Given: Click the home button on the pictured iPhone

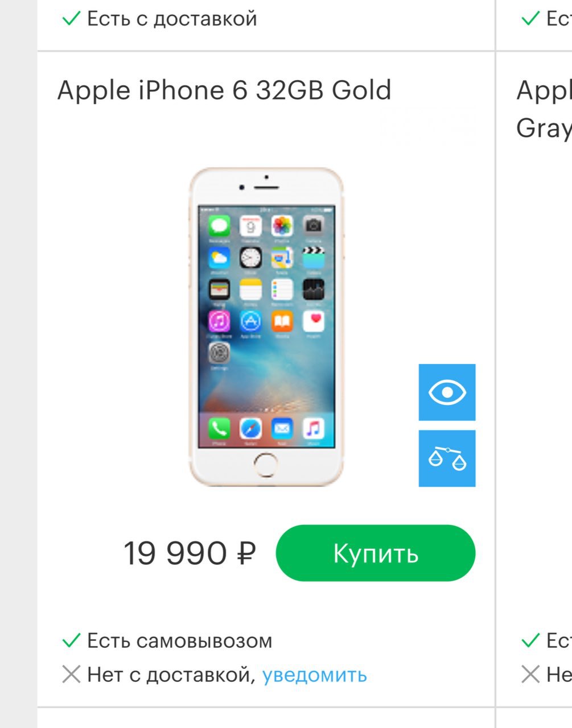Looking at the screenshot, I should tap(266, 465).
